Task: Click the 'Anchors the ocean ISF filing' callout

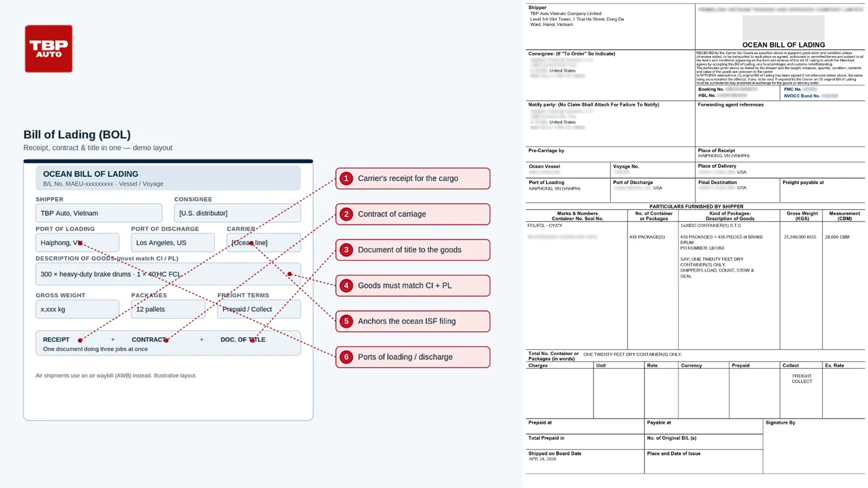Action: [x=412, y=322]
